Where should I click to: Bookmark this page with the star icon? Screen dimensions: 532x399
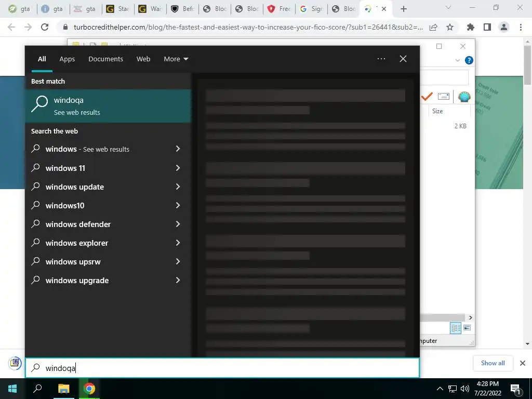[x=450, y=27]
